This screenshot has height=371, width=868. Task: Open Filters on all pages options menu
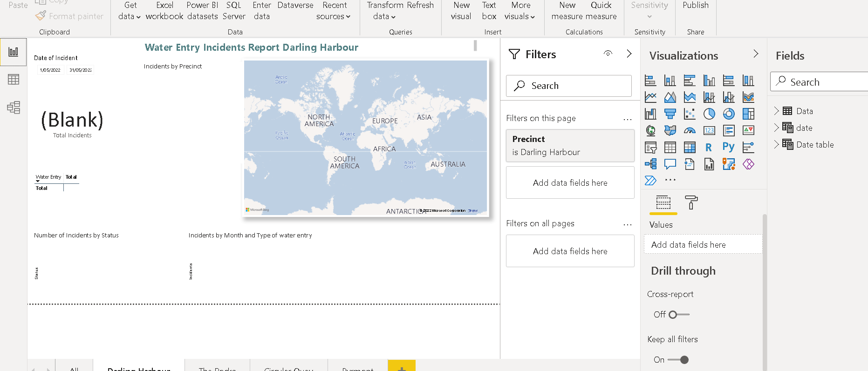click(628, 225)
